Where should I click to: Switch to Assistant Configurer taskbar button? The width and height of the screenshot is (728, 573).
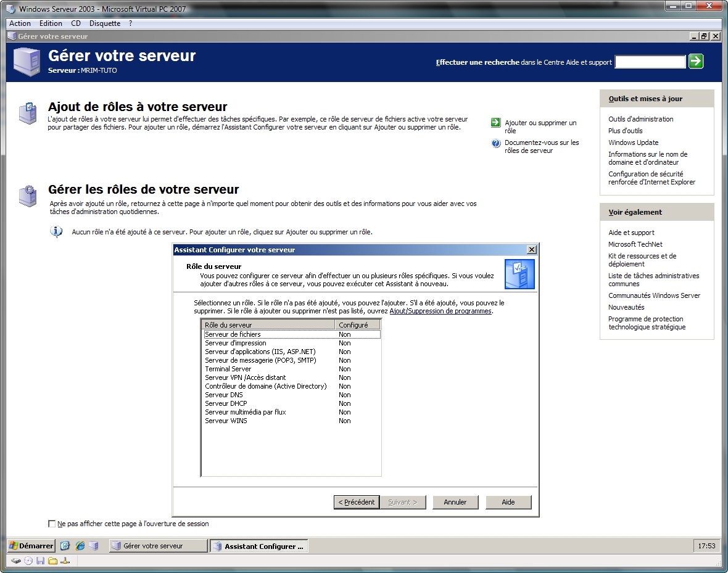[259, 546]
